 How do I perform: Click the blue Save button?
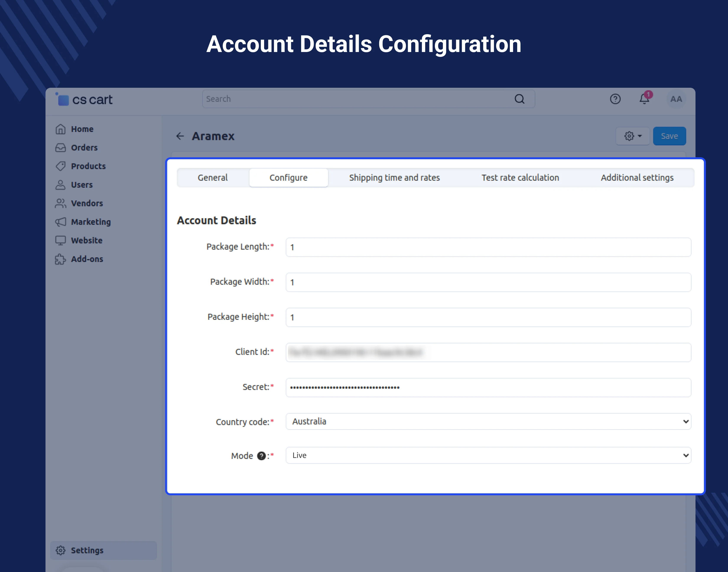point(669,136)
